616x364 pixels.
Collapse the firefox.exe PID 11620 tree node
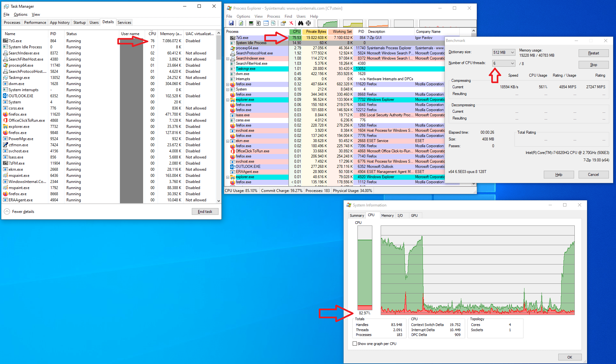click(x=228, y=84)
